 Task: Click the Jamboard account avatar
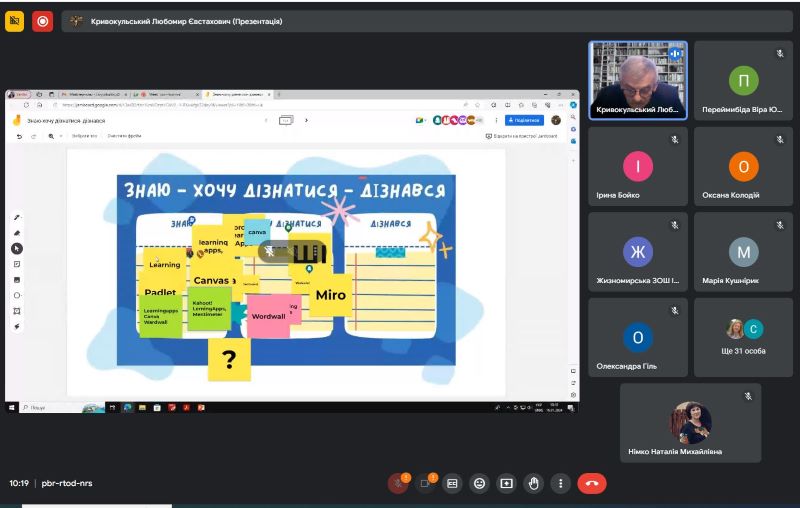pos(556,120)
